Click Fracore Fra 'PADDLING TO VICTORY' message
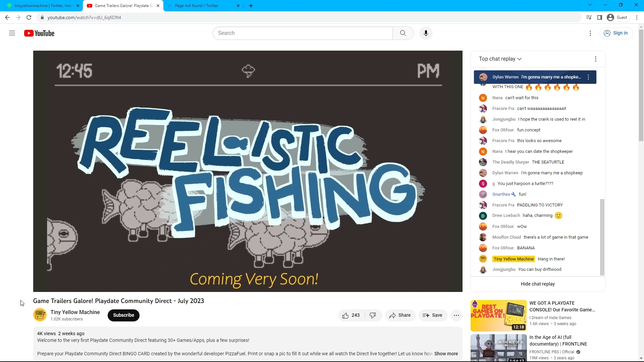The height and width of the screenshot is (362, 644). [x=540, y=205]
